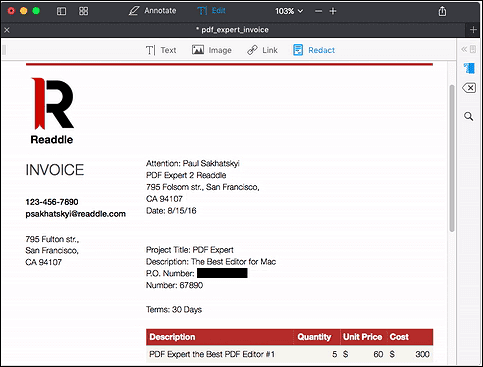Click email psakhatskyi@readdle.com
483x367 pixels.
(76, 214)
